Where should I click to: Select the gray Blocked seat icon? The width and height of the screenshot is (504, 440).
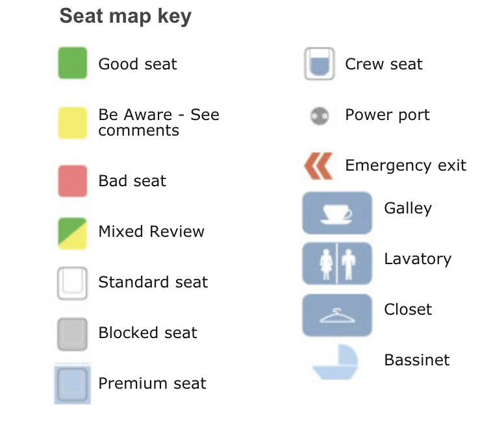point(72,334)
